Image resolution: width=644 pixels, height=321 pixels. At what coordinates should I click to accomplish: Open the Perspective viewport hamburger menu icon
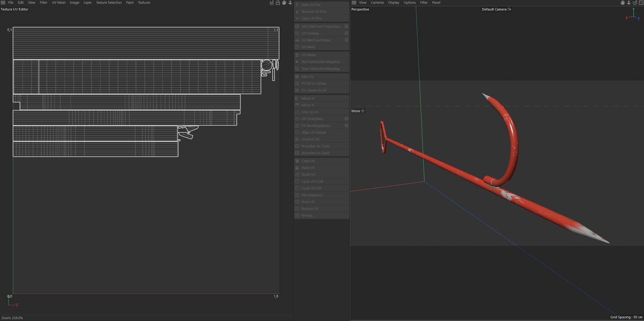(354, 3)
